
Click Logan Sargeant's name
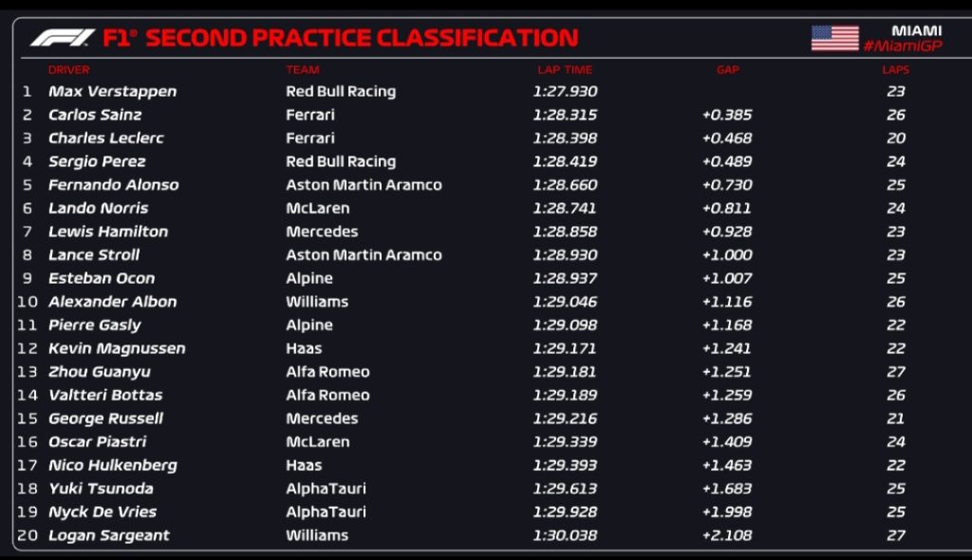coord(109,535)
